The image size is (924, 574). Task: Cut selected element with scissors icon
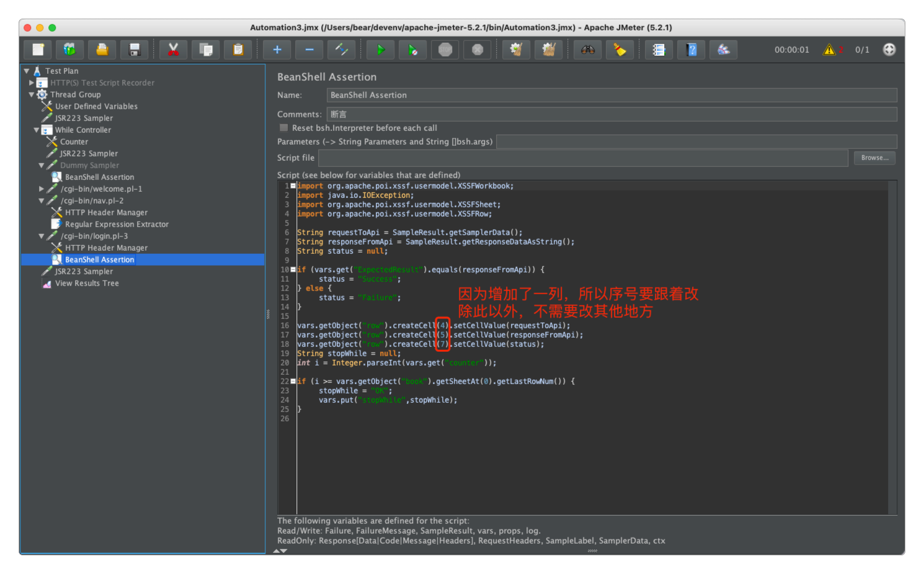coord(174,50)
